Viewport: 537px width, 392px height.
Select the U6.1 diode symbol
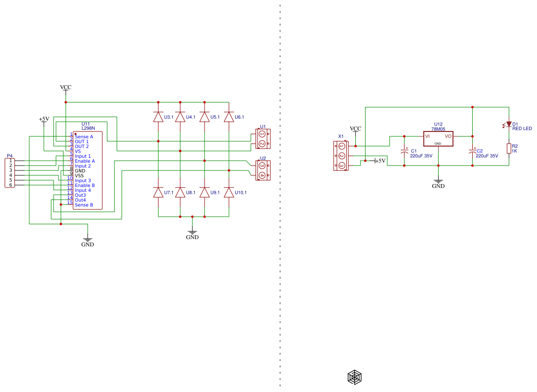coord(229,117)
